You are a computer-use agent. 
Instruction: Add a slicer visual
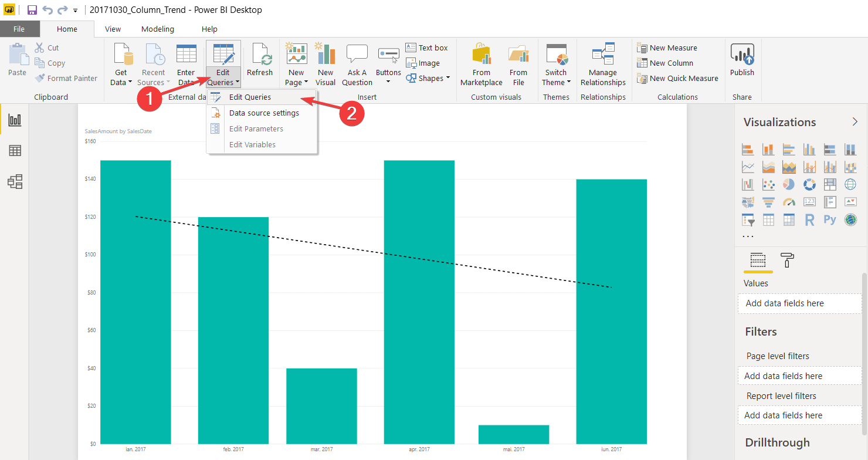click(x=748, y=219)
